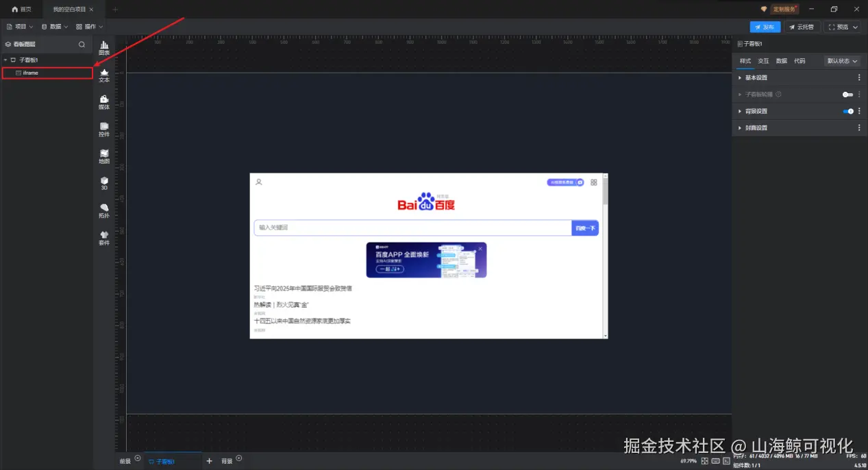Click the Baidu apps grid icon
This screenshot has height=470, width=868.
point(594,182)
